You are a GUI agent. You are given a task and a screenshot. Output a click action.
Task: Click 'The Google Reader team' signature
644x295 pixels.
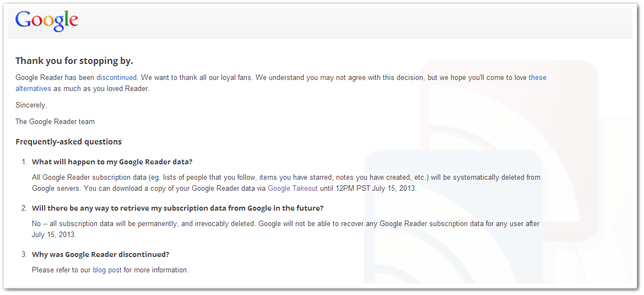click(x=55, y=122)
